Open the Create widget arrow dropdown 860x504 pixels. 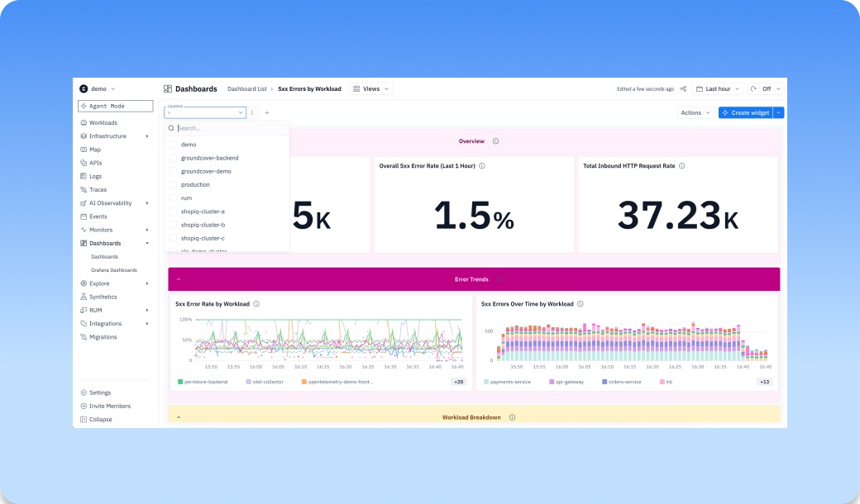tap(778, 113)
